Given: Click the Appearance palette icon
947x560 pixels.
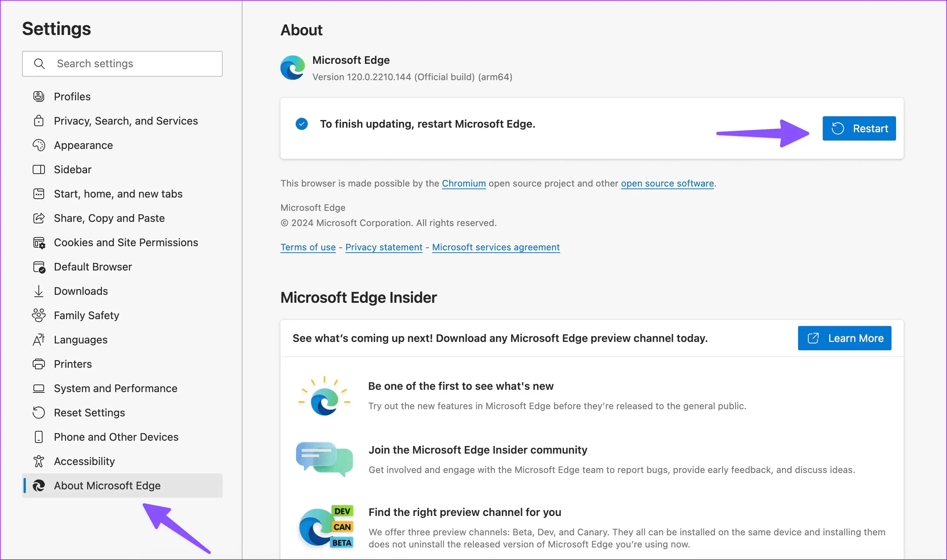Looking at the screenshot, I should point(39,145).
